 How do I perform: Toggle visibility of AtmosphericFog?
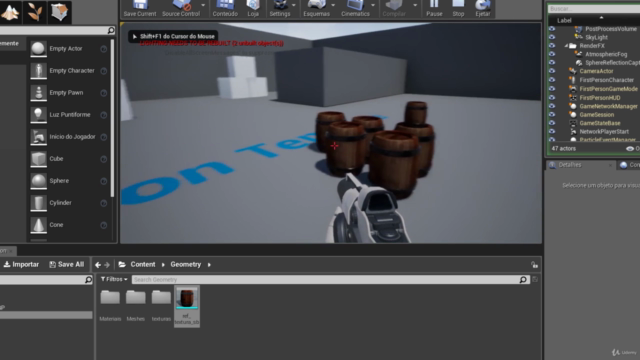(552, 54)
